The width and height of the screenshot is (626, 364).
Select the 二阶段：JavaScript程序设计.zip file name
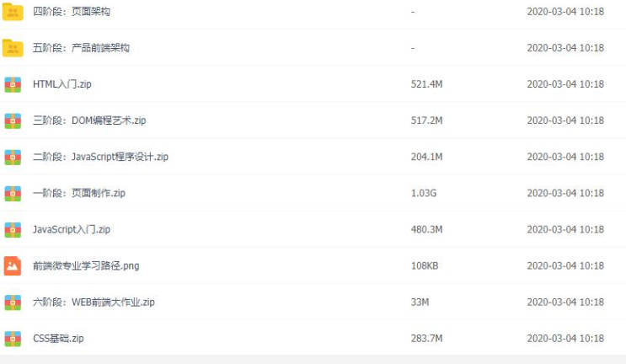pos(100,157)
